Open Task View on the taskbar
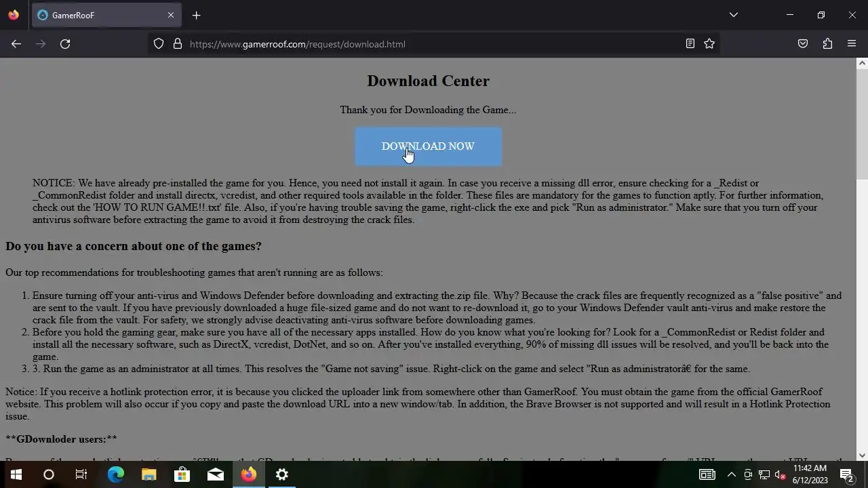Viewport: 868px width, 488px height. pyautogui.click(x=81, y=474)
